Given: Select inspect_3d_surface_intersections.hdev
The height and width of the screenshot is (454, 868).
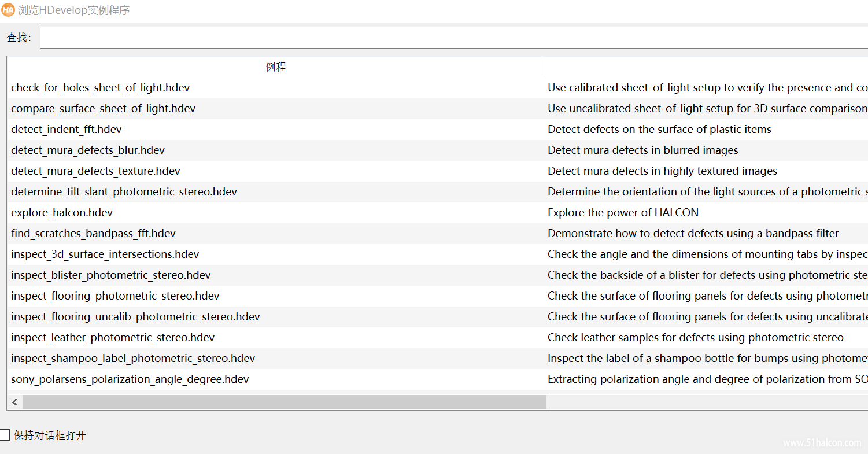Looking at the screenshot, I should pyautogui.click(x=105, y=254).
